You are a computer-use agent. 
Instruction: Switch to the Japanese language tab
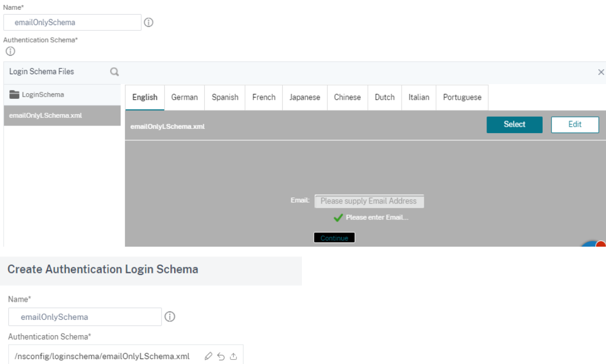[305, 97]
